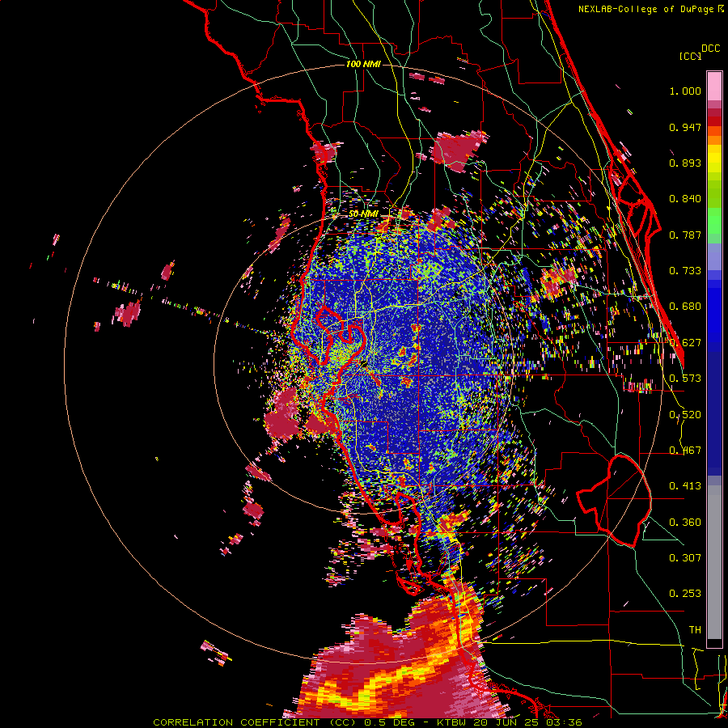Pick the gray swatch on the color bar

tap(714, 562)
